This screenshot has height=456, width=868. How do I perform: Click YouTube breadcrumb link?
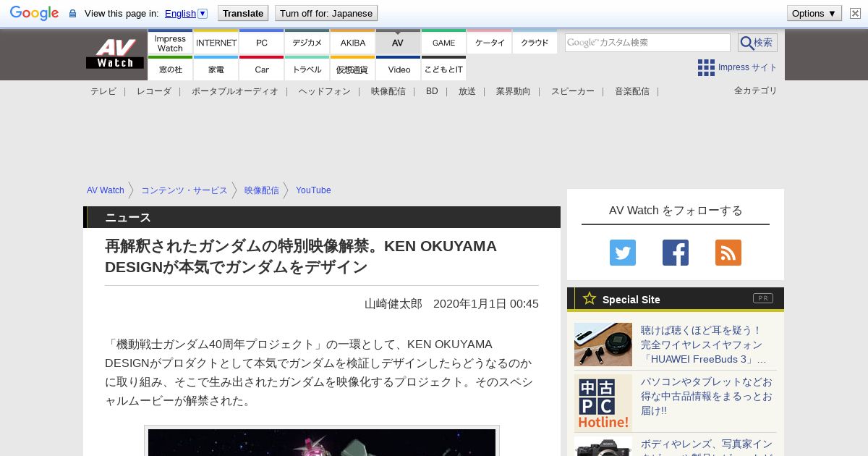(313, 190)
